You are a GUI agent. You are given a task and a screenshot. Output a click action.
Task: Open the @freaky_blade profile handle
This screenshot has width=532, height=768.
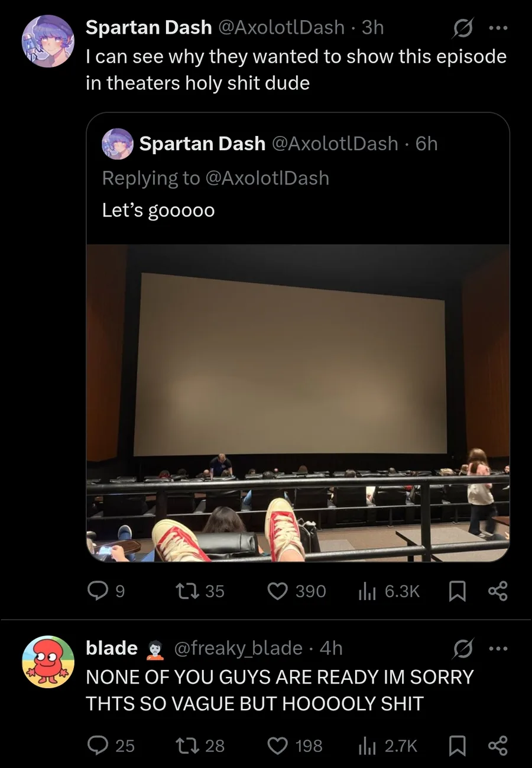(238, 648)
